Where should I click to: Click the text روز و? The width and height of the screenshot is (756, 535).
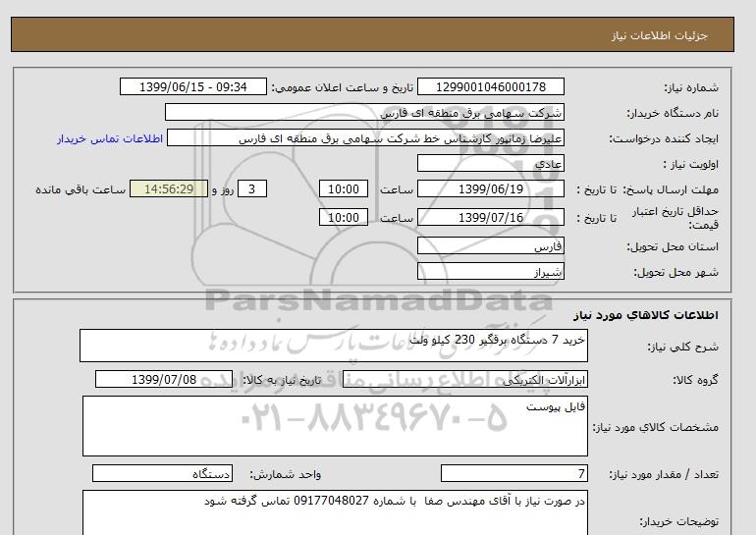[x=223, y=189]
